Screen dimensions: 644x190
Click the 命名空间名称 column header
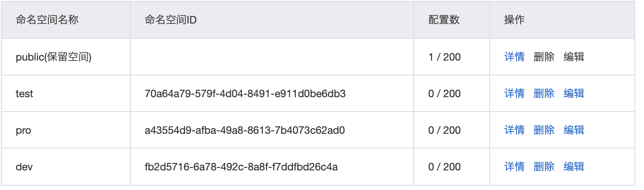pyautogui.click(x=47, y=20)
